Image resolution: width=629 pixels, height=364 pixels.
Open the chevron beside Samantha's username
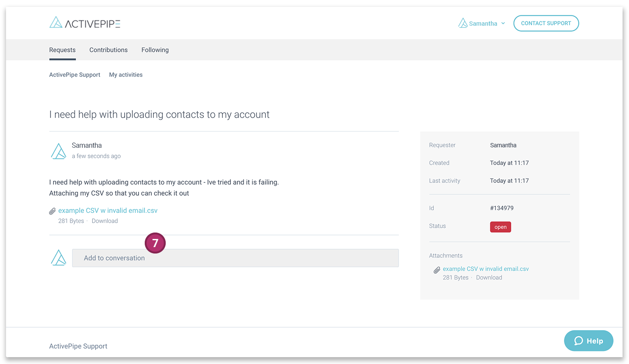[x=503, y=24]
